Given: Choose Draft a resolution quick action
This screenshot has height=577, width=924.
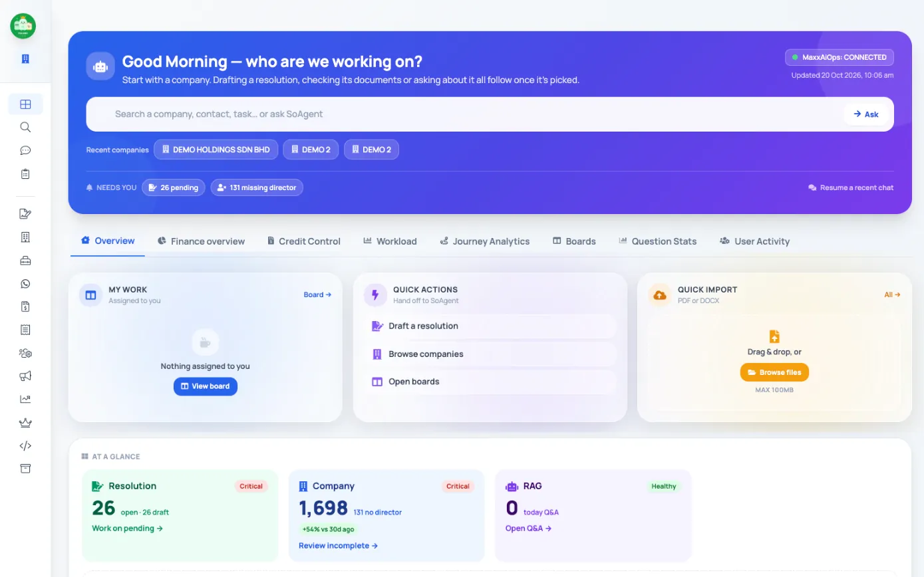Looking at the screenshot, I should (x=490, y=326).
